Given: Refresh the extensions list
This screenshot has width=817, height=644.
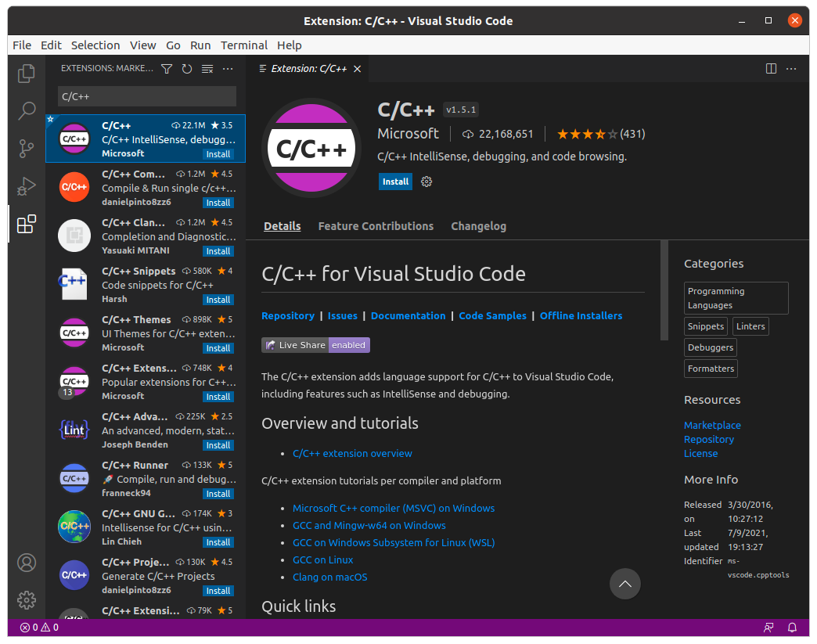Looking at the screenshot, I should tap(187, 69).
